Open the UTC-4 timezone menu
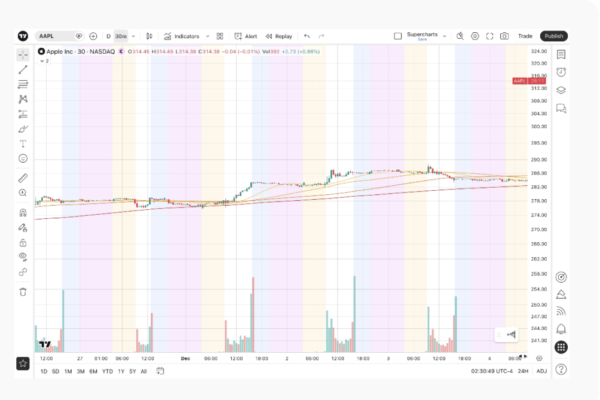600x400 pixels. point(492,371)
